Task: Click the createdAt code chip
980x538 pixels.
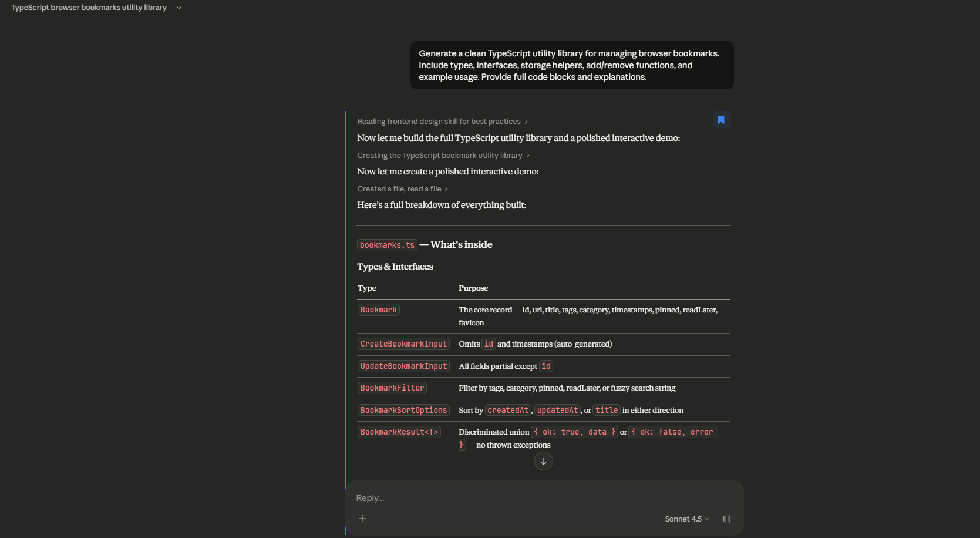Action: pos(508,410)
